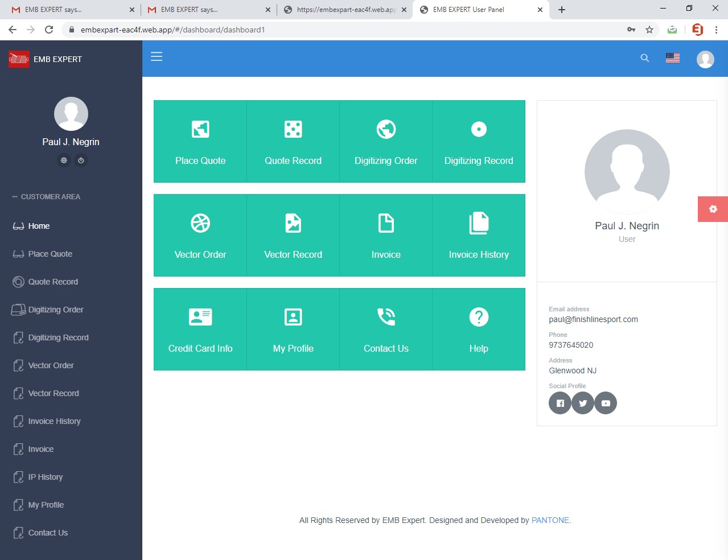Open the Place Quote dashboard tile
The width and height of the screenshot is (728, 560).
click(200, 142)
